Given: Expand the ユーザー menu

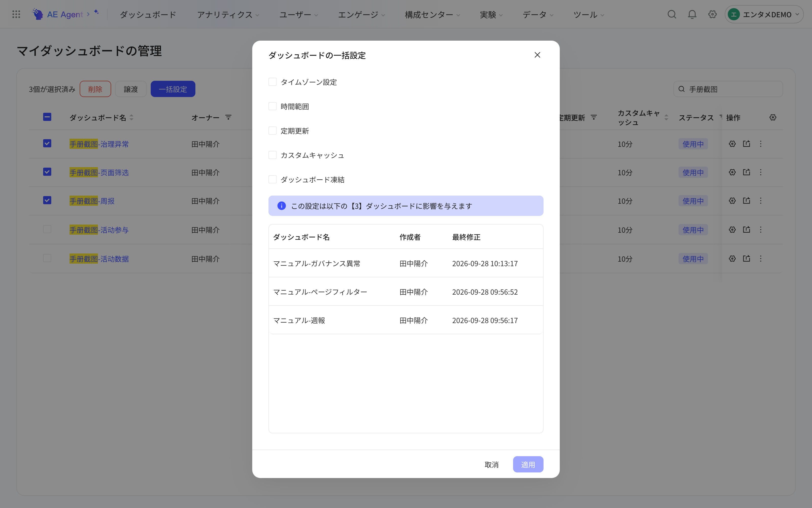Looking at the screenshot, I should [298, 14].
